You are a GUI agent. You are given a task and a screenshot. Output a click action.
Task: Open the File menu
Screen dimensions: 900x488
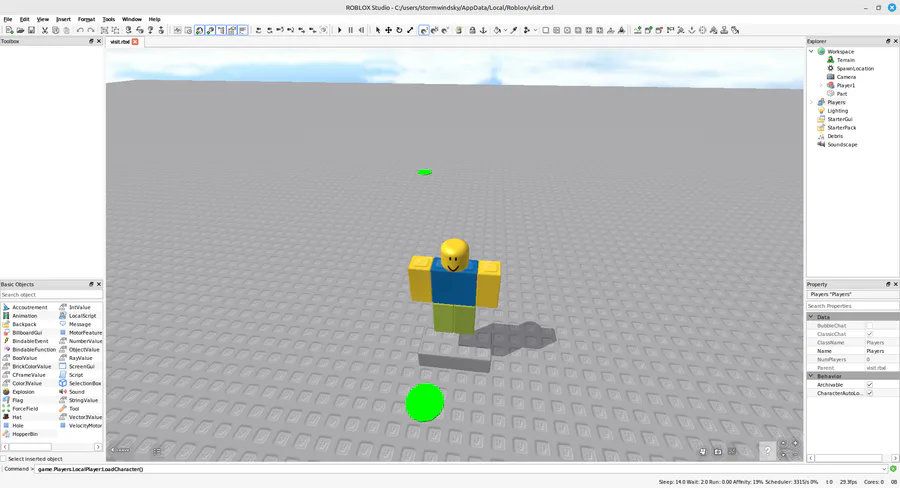[x=7, y=19]
